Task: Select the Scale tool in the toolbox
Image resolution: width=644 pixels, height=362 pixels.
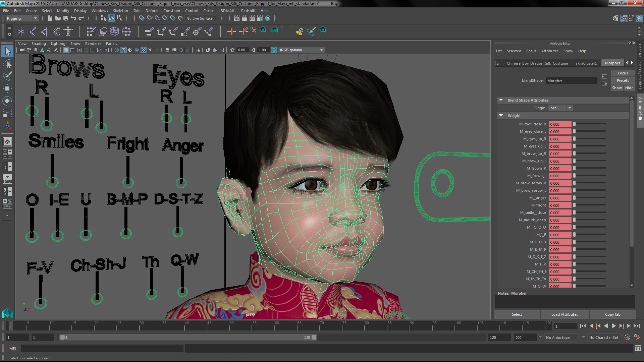Action: (x=7, y=113)
